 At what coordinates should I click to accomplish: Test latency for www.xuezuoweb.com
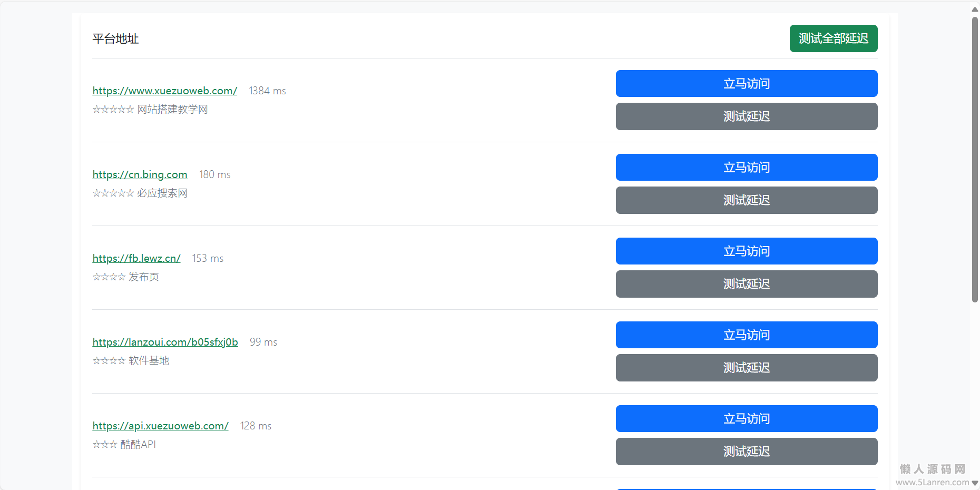pyautogui.click(x=746, y=116)
